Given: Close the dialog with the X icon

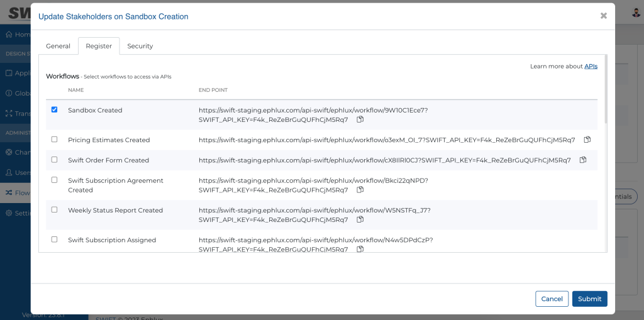Looking at the screenshot, I should pos(603,16).
